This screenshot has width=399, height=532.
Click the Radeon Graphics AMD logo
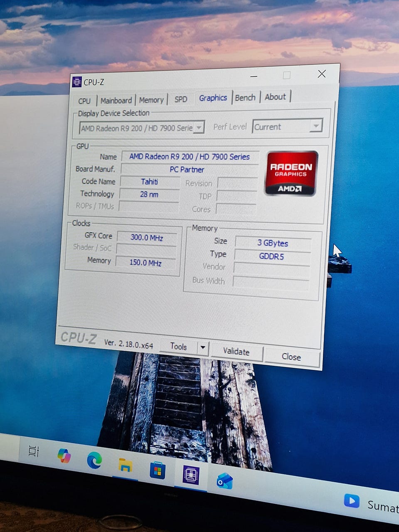point(291,173)
